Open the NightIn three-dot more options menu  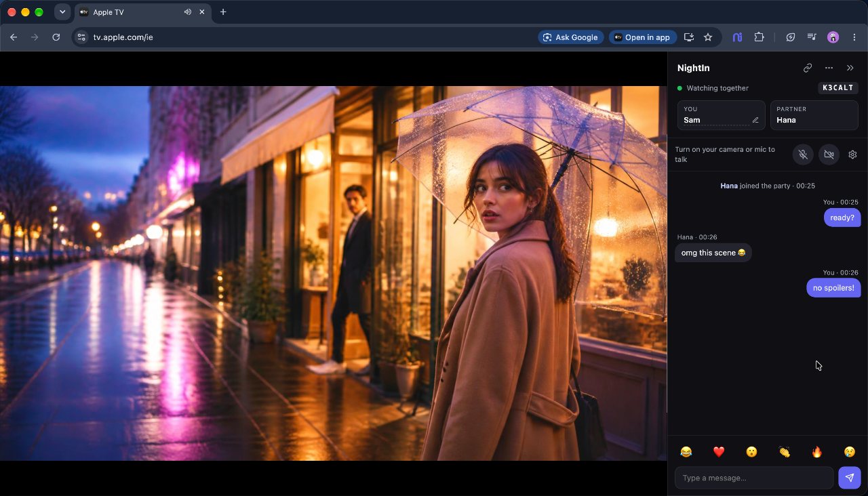[829, 68]
